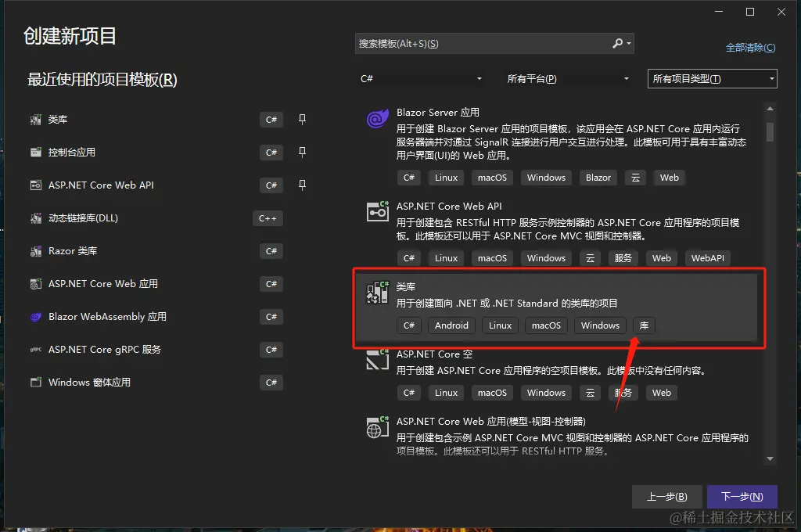Click the ASP.NET Core Web API globe icon

point(377,211)
